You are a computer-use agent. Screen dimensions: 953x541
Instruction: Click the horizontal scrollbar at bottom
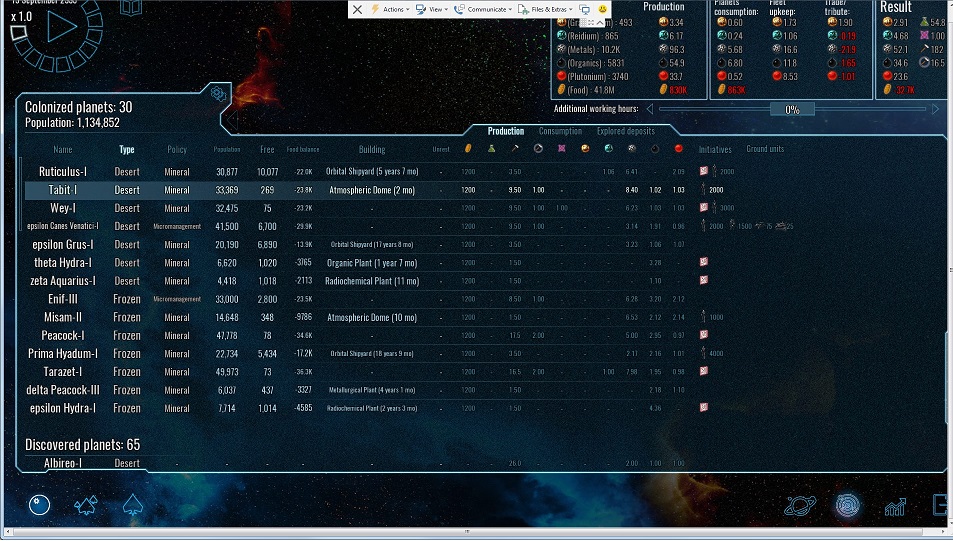467,531
